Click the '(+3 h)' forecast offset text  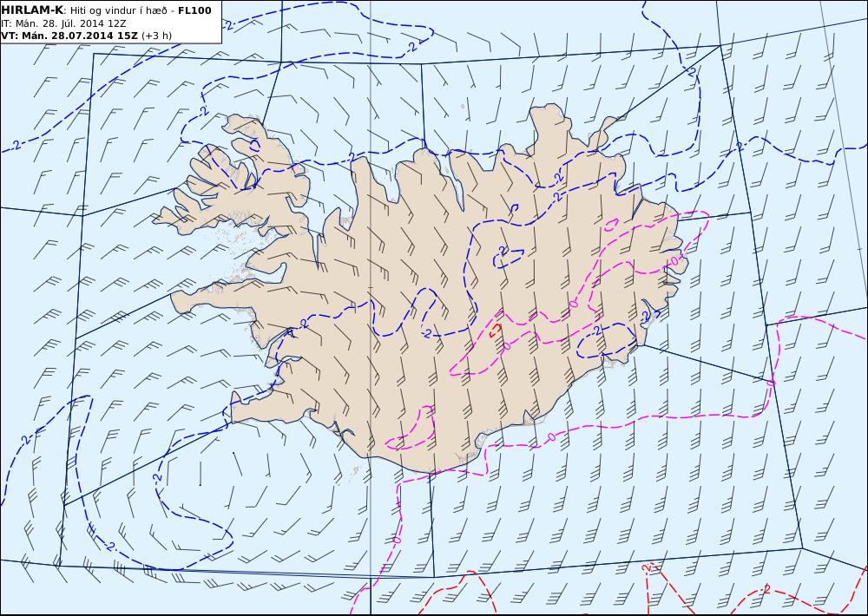[x=156, y=36]
